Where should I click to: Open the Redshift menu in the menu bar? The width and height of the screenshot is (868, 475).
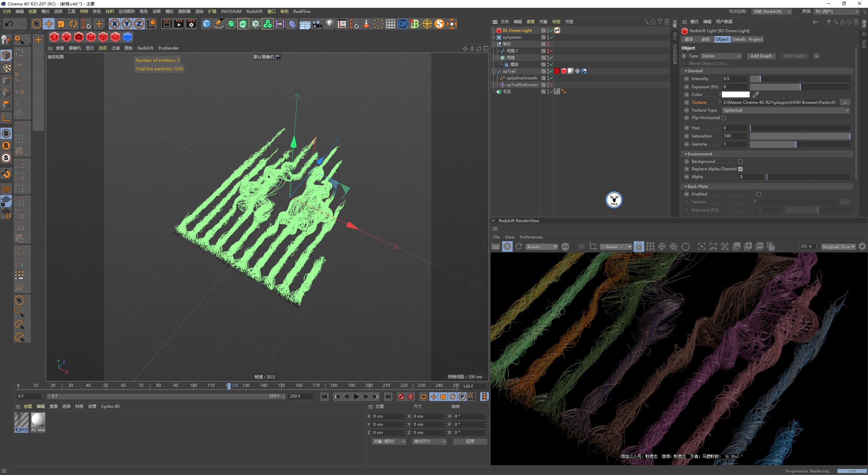pos(254,12)
